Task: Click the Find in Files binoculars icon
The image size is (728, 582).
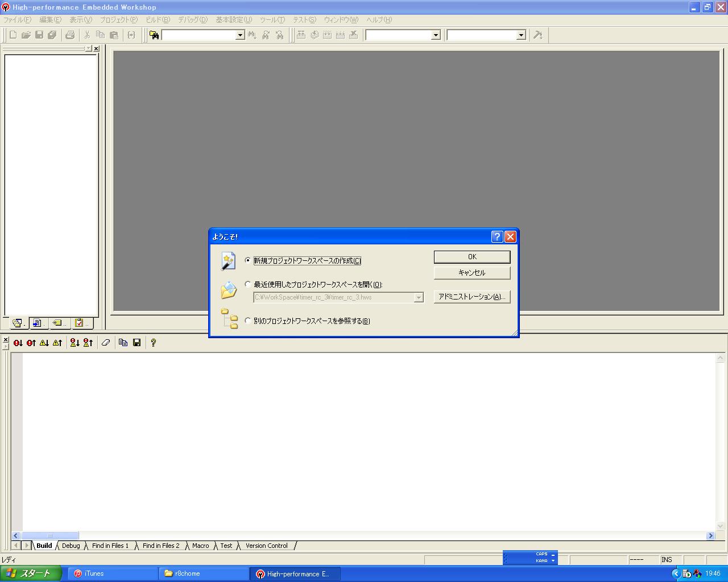Action: (x=154, y=35)
